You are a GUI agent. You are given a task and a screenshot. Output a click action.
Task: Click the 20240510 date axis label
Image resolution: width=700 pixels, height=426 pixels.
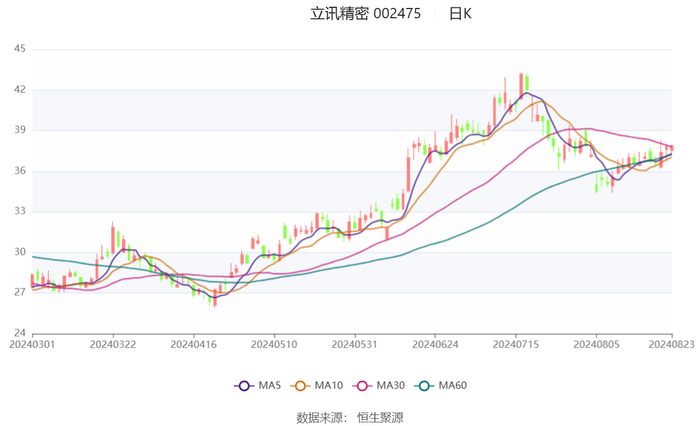pyautogui.click(x=274, y=345)
